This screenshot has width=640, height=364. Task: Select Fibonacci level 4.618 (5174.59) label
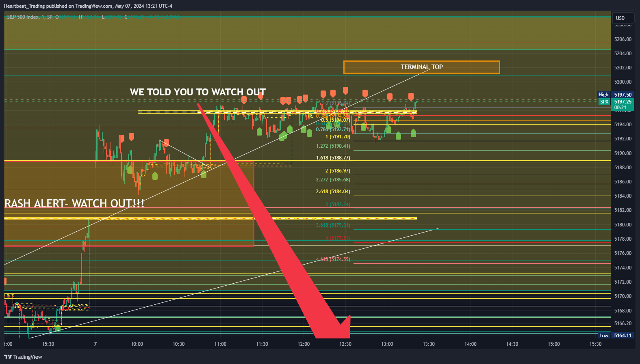(x=333, y=259)
